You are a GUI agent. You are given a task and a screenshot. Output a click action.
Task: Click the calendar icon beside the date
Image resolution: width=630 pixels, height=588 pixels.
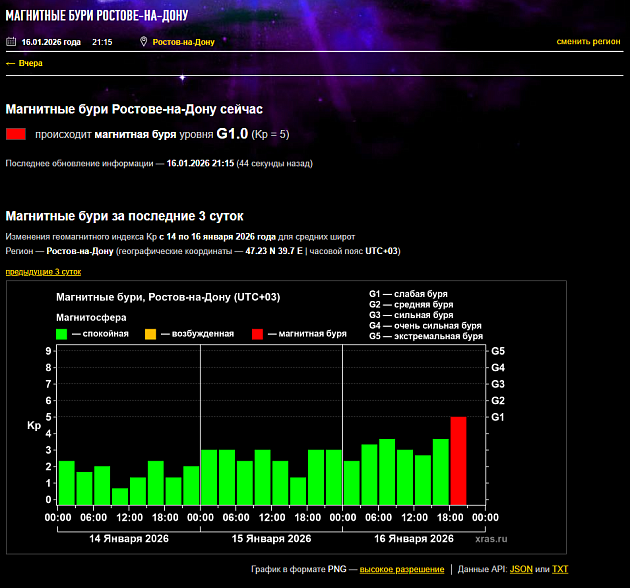(11, 42)
